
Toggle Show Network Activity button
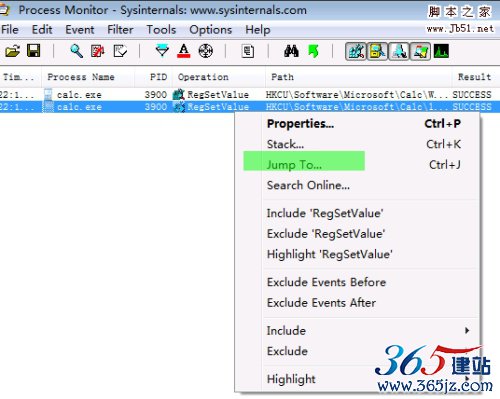click(399, 51)
